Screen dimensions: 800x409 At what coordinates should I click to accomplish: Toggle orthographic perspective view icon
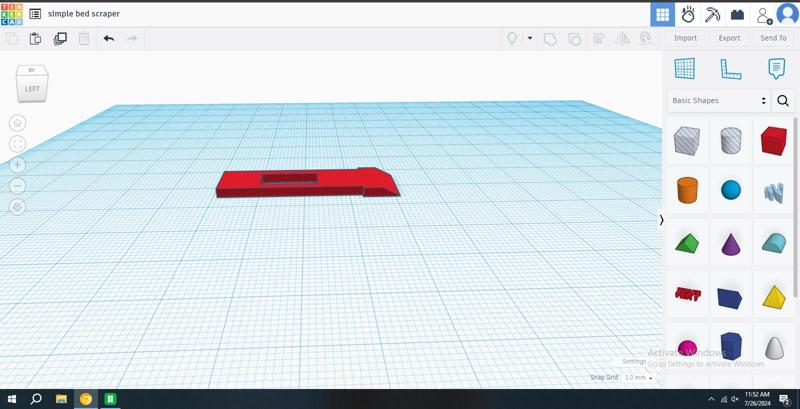[x=17, y=207]
